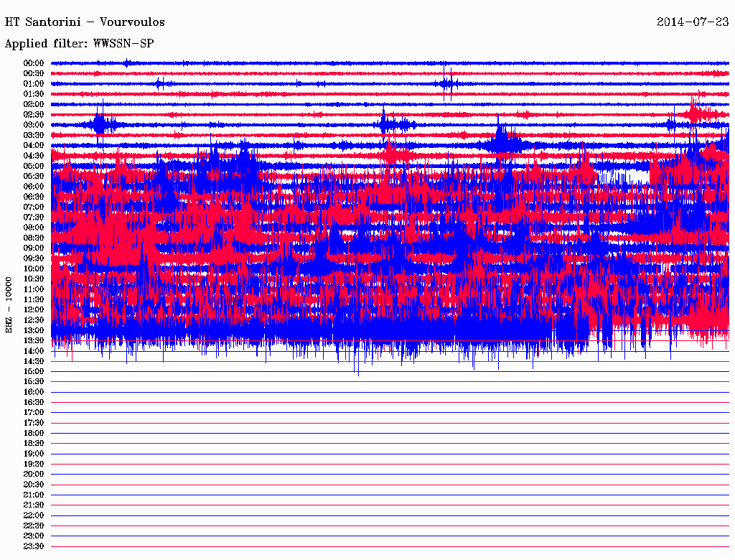The image size is (735, 560).
Task: Select the 01:00 time label
Action: 34,84
